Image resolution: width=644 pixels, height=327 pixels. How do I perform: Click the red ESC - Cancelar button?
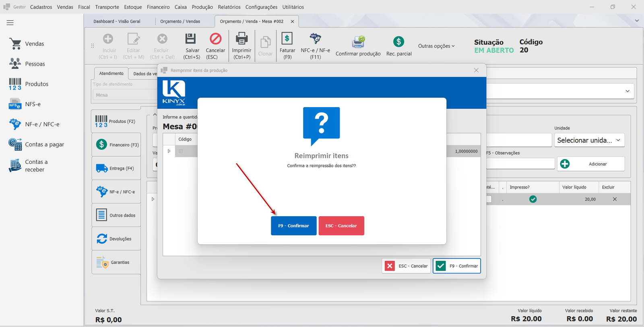point(341,226)
